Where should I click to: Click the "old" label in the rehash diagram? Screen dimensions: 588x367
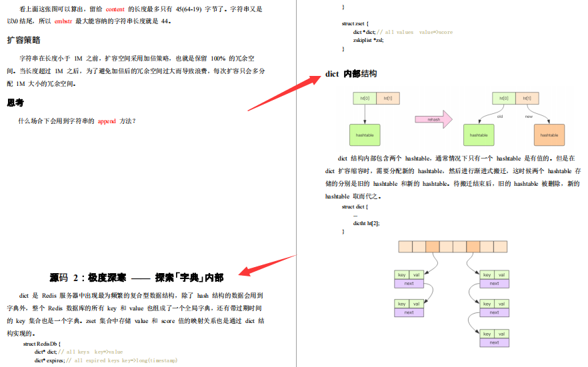pyautogui.click(x=500, y=117)
